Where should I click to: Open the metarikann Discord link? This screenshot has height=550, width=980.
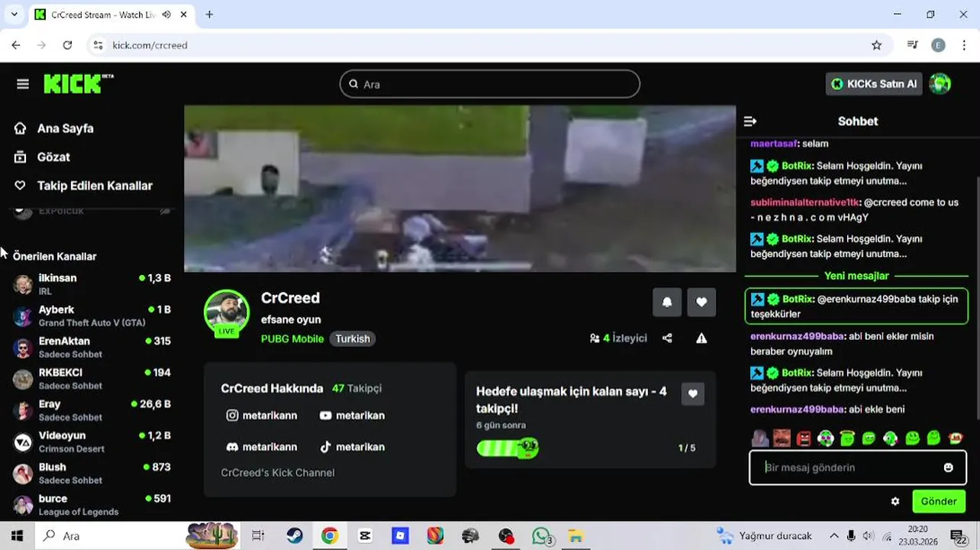[x=262, y=447]
